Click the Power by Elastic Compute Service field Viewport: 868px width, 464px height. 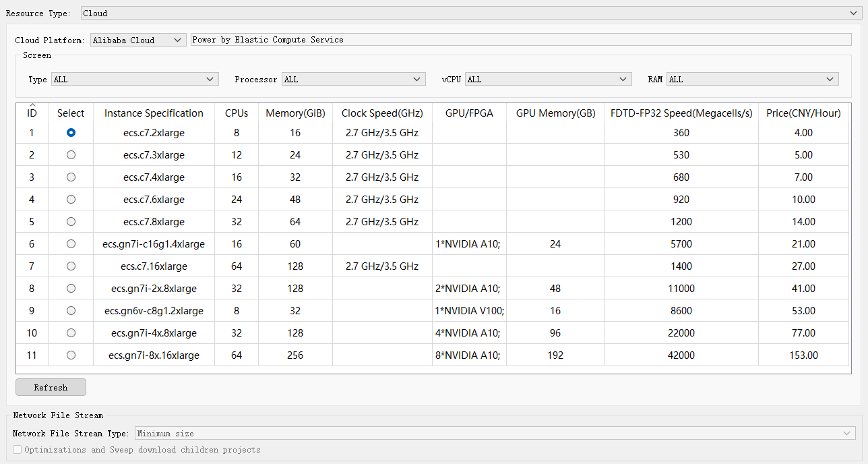[x=520, y=40]
